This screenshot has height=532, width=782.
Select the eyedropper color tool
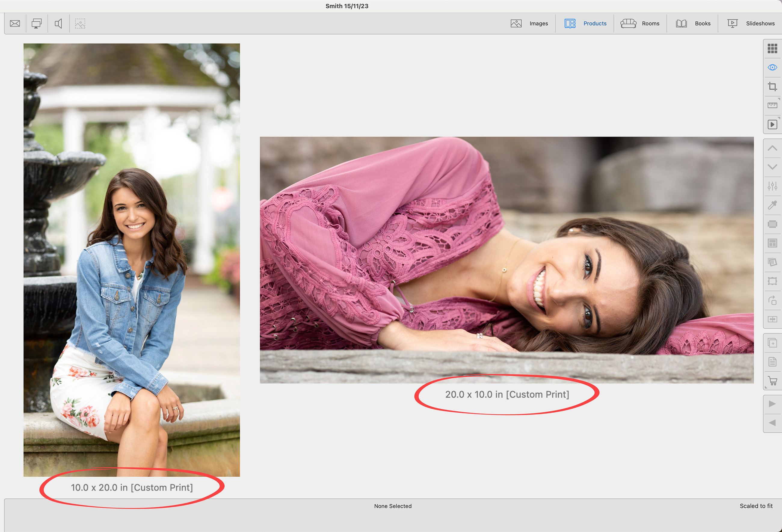pyautogui.click(x=772, y=204)
